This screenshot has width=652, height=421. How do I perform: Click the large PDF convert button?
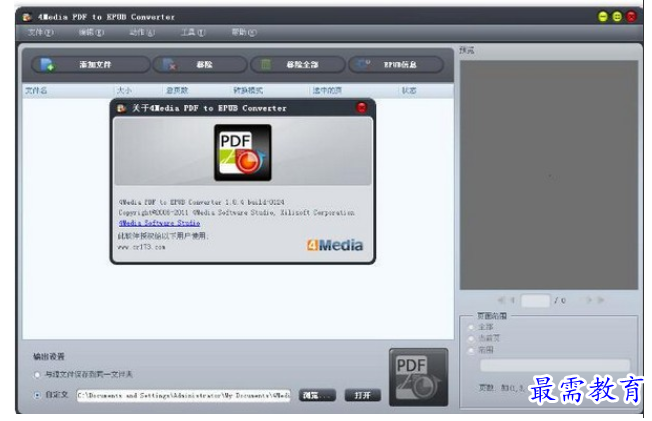418,377
